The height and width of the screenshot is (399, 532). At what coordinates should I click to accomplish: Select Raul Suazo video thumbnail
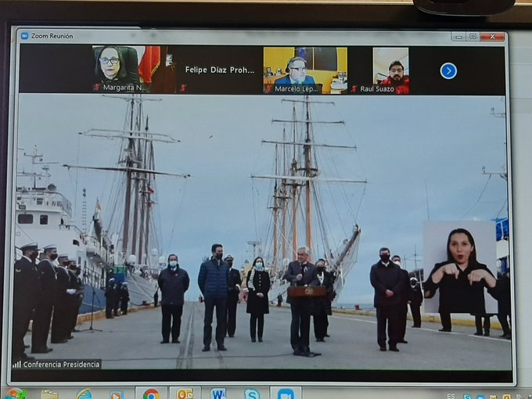tap(390, 70)
